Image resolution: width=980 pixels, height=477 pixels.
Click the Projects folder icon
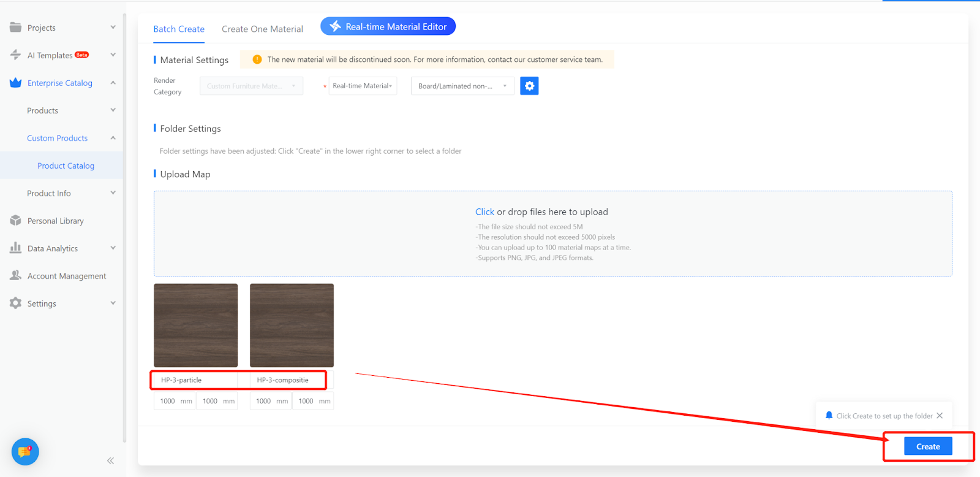[x=15, y=28]
